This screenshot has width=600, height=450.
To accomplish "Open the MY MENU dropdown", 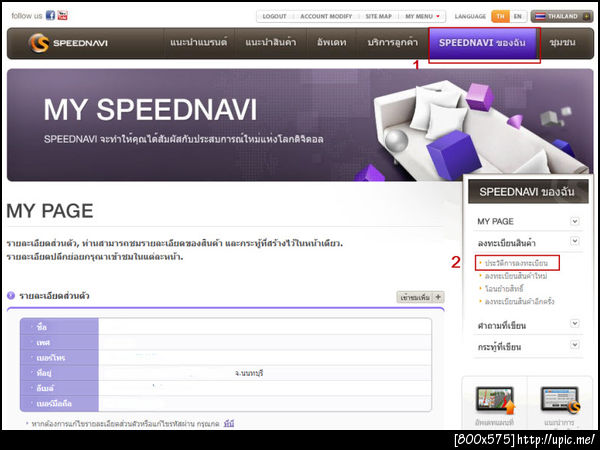I will (422, 16).
